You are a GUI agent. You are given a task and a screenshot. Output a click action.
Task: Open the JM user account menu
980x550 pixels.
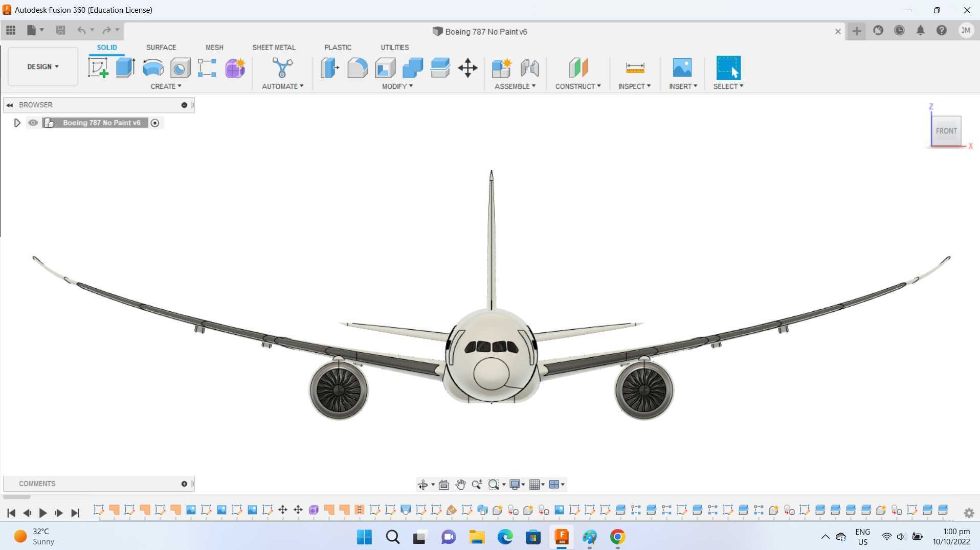tap(966, 31)
